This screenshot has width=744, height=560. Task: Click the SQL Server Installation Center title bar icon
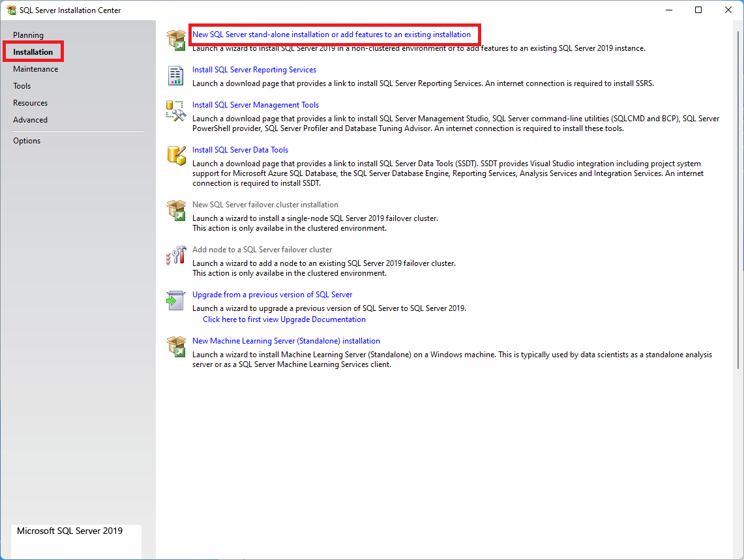point(11,10)
